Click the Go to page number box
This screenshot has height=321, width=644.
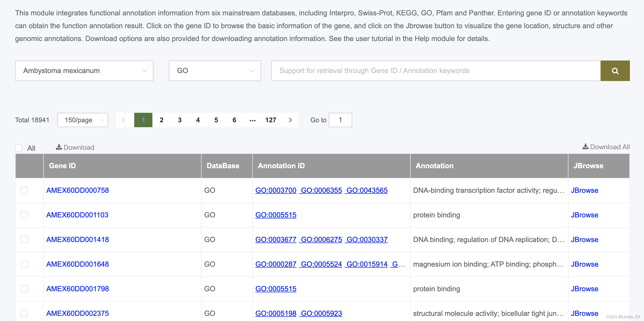[340, 120]
